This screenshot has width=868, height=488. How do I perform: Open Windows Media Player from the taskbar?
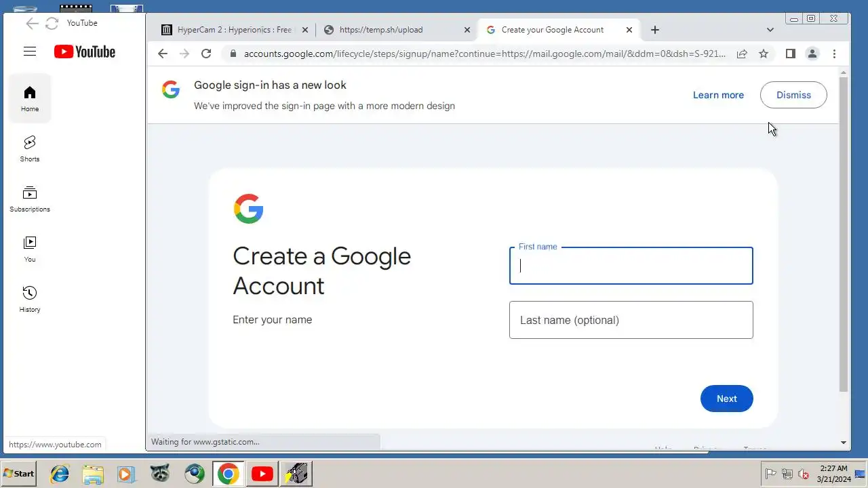pos(126,473)
